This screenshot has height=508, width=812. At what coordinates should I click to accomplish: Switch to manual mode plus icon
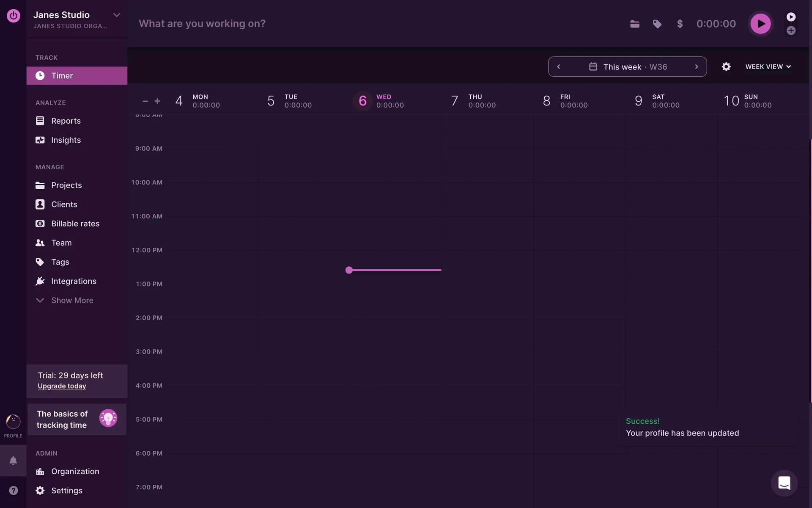(x=791, y=31)
